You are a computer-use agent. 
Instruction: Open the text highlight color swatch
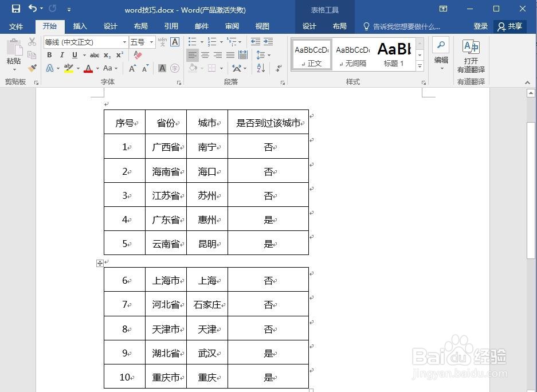pyautogui.click(x=68, y=69)
